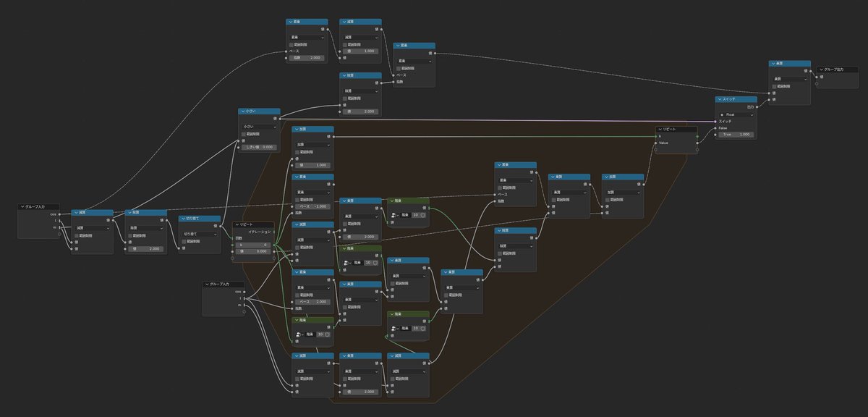Open operation dropdown of 加算 node with 値 1.000
868x417 pixels.
312,145
